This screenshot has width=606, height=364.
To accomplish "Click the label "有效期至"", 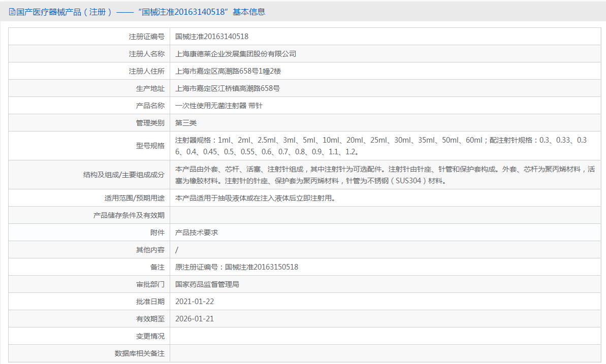I will pos(150,319).
